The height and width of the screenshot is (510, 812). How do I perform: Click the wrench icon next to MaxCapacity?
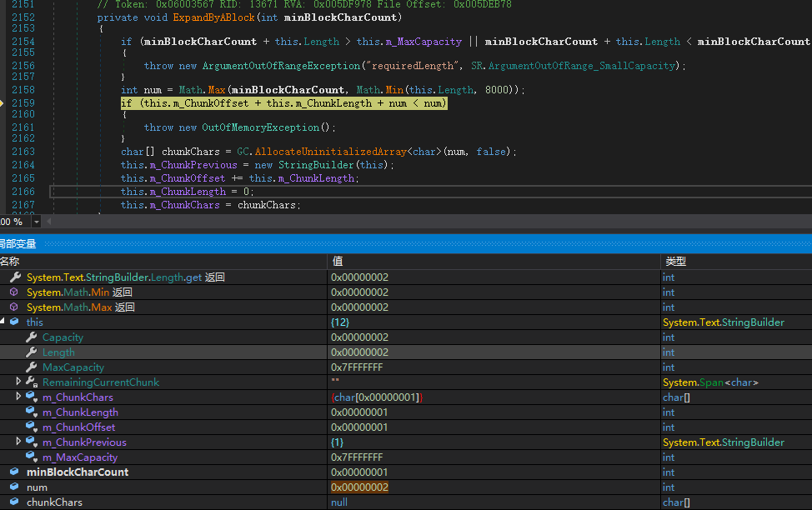[x=32, y=367]
